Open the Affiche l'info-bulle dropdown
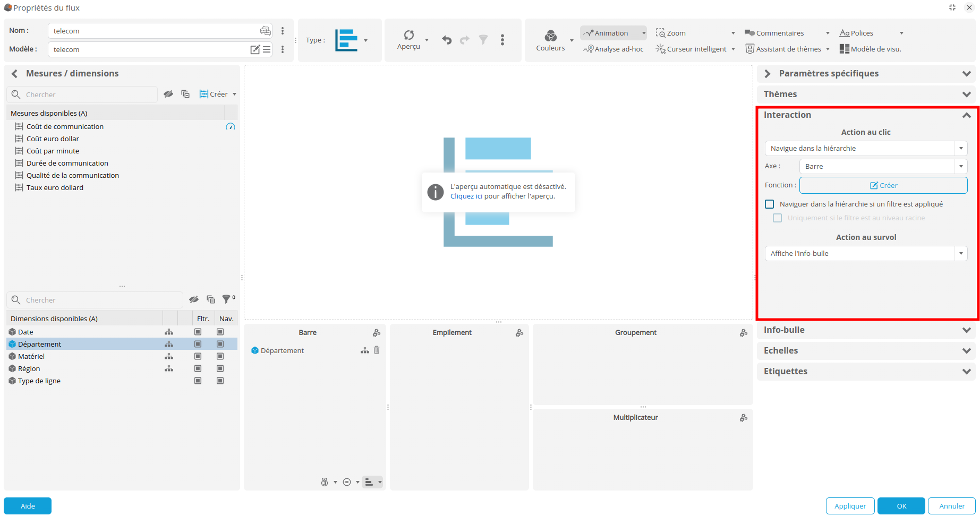The image size is (980, 516). [x=866, y=254]
